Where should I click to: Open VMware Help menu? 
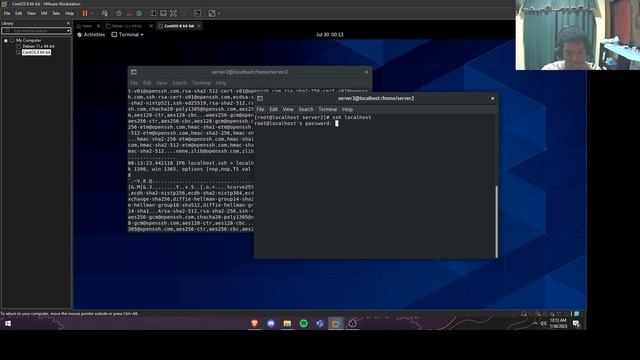coord(69,13)
